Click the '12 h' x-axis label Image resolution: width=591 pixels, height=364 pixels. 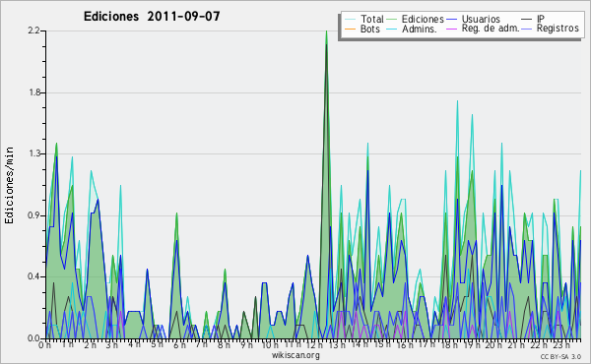[x=314, y=344]
